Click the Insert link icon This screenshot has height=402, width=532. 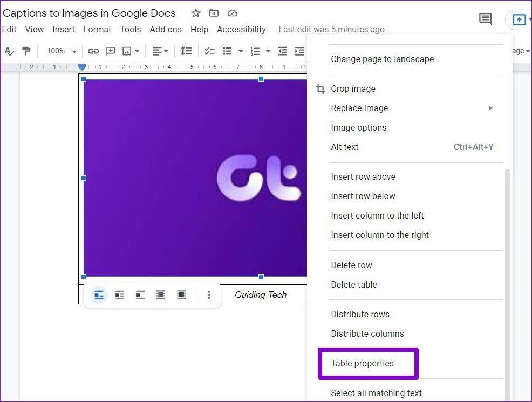93,51
